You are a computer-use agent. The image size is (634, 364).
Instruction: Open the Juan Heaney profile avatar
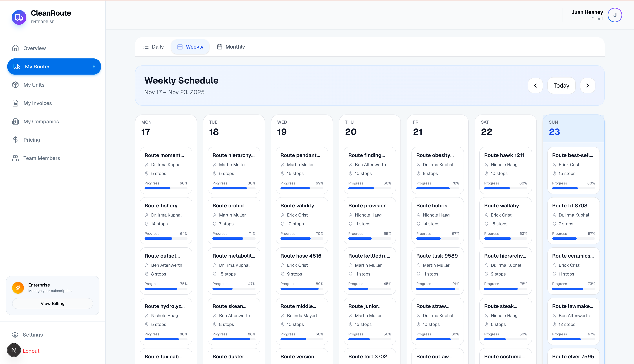(x=615, y=15)
